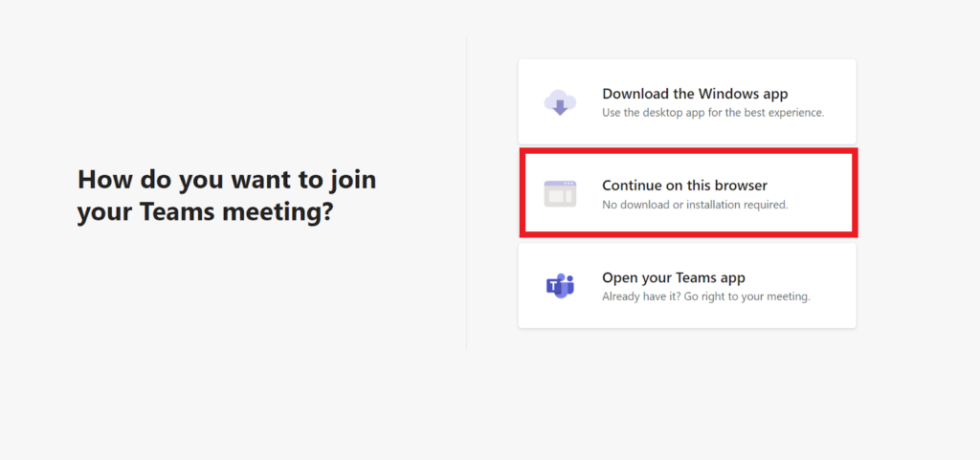Click 'No download or installation required' text
Viewport: 980px width, 460px height.
[x=695, y=205]
